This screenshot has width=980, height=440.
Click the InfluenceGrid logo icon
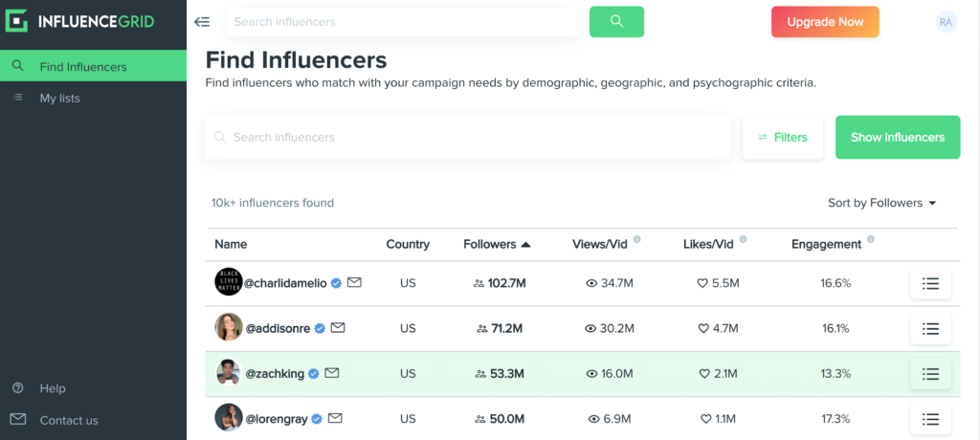click(17, 21)
